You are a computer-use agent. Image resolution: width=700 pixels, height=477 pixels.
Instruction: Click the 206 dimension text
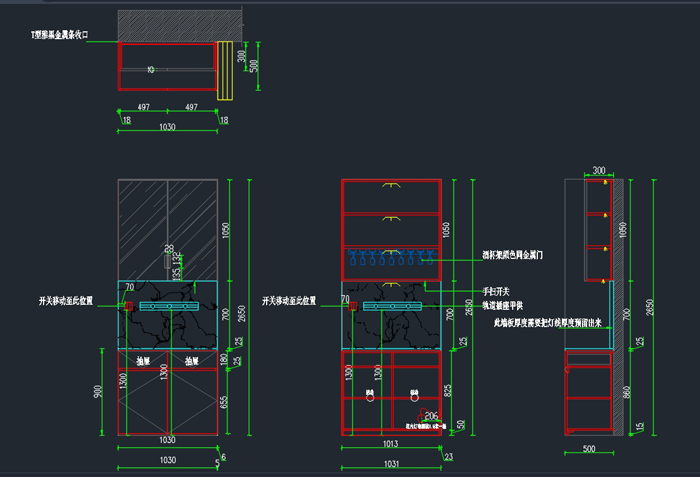[431, 415]
